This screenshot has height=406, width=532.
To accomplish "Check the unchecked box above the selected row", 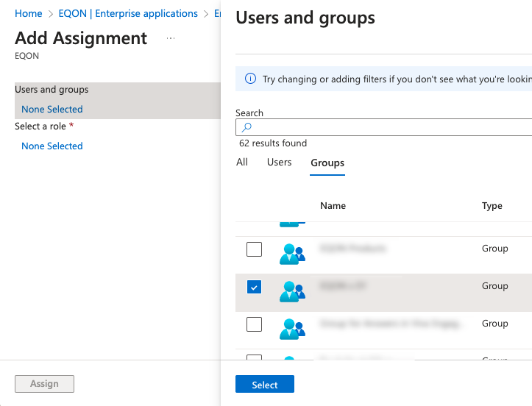I will pos(254,249).
